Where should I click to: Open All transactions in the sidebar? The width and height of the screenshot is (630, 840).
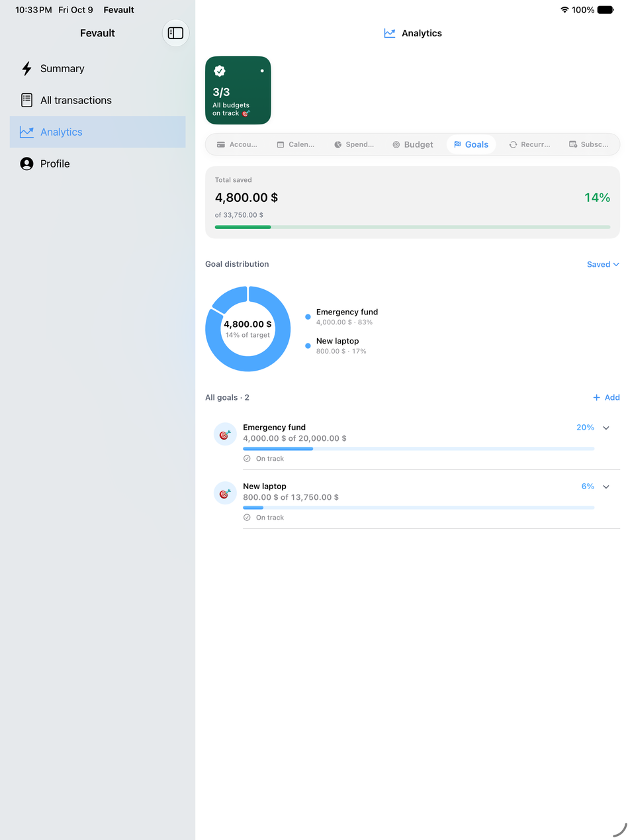pos(97,100)
